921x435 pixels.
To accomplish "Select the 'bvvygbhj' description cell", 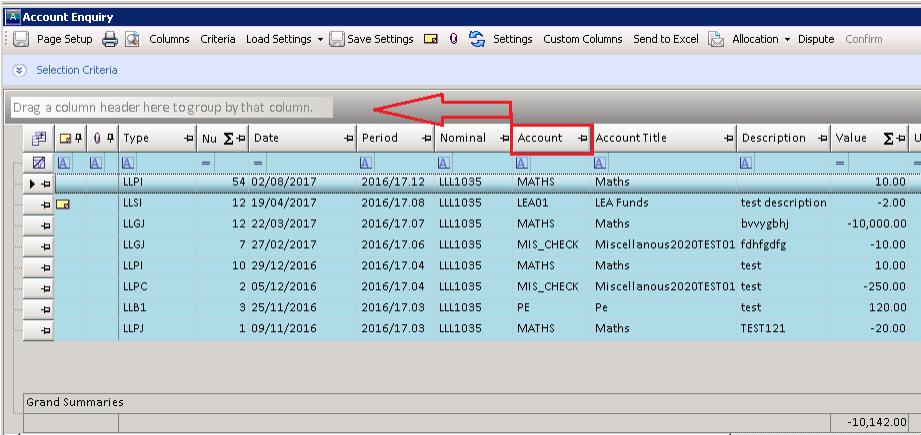I will (x=784, y=224).
